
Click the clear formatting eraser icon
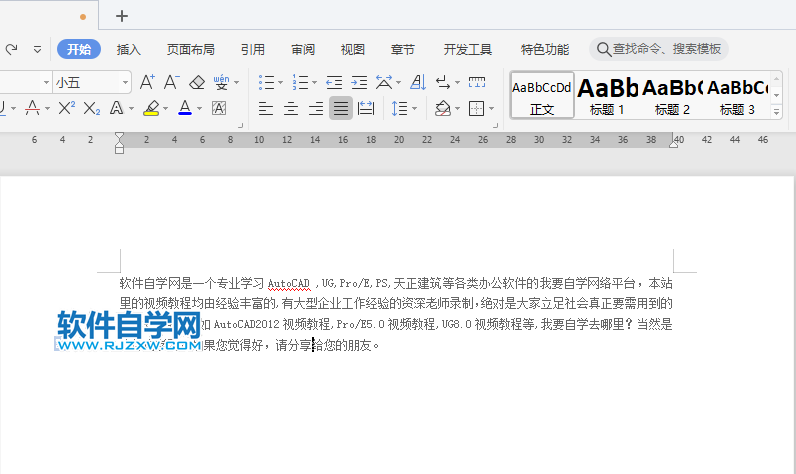coord(197,82)
